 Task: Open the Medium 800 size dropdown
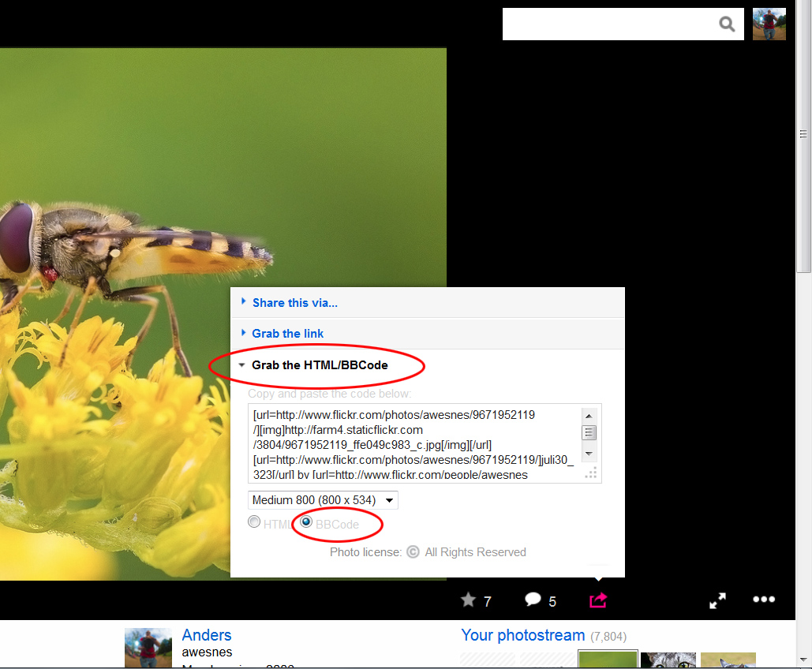pyautogui.click(x=323, y=500)
